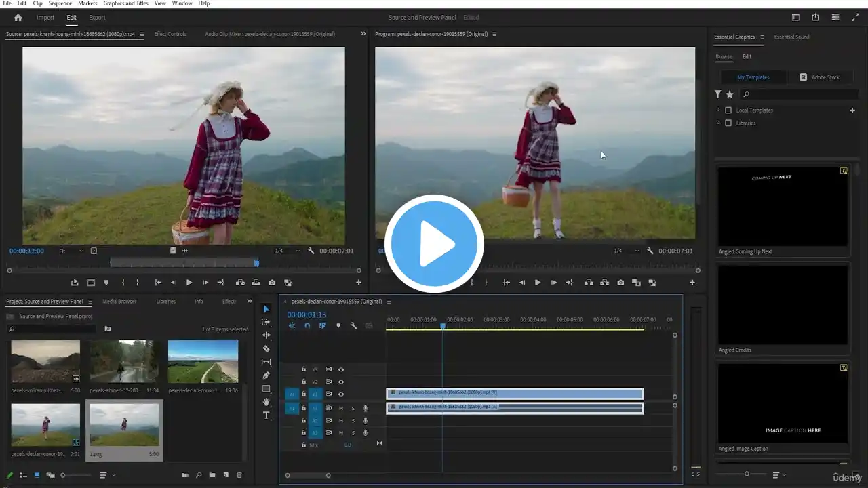Switch to the Media Browser tab
Screen dimensions: 868x488
(119, 302)
